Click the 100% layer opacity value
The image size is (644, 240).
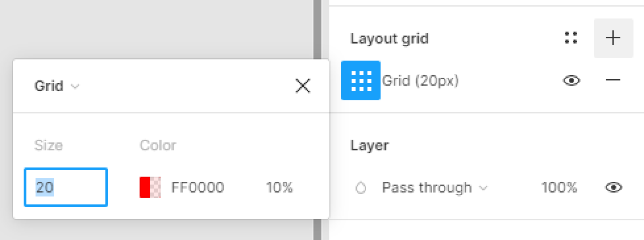(x=560, y=188)
